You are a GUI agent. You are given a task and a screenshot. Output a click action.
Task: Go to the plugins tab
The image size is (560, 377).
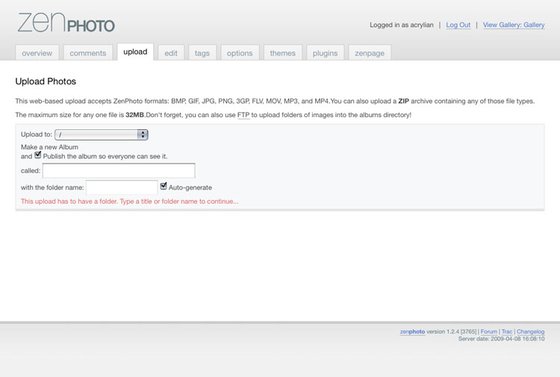325,53
